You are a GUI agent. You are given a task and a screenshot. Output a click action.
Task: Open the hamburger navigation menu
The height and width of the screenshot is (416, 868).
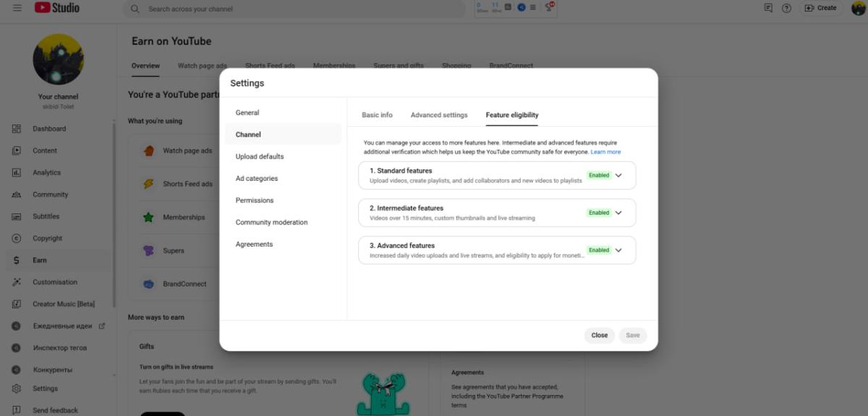17,8
